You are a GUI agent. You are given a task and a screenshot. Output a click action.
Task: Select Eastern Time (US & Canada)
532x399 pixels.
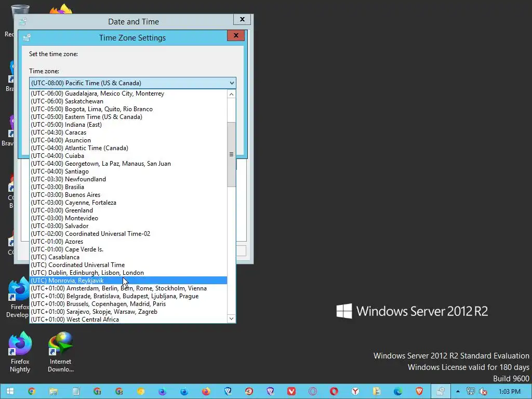[128, 117]
